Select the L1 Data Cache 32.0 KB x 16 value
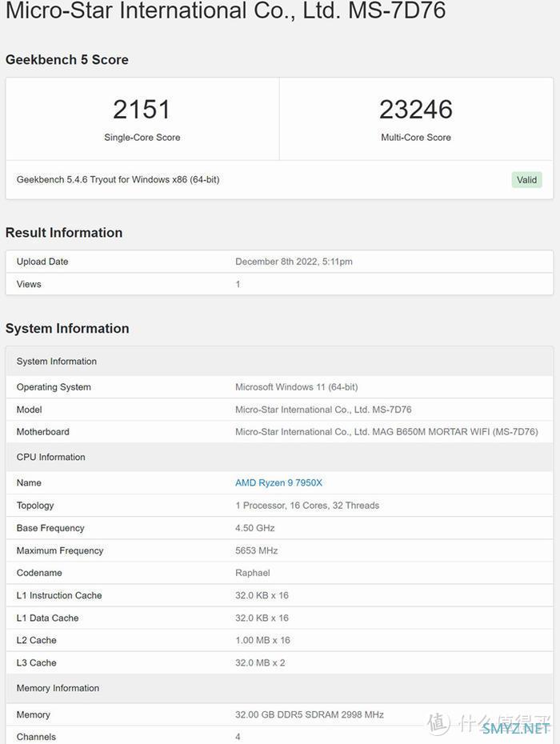 [262, 618]
